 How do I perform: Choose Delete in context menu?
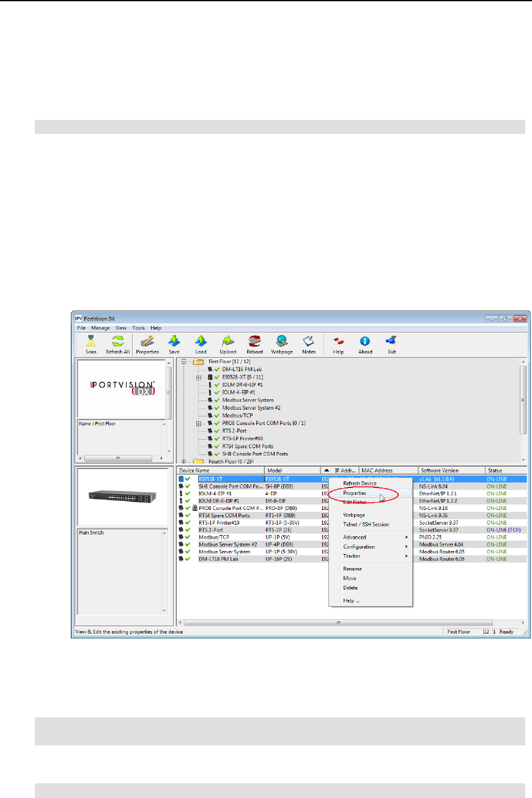371,588
